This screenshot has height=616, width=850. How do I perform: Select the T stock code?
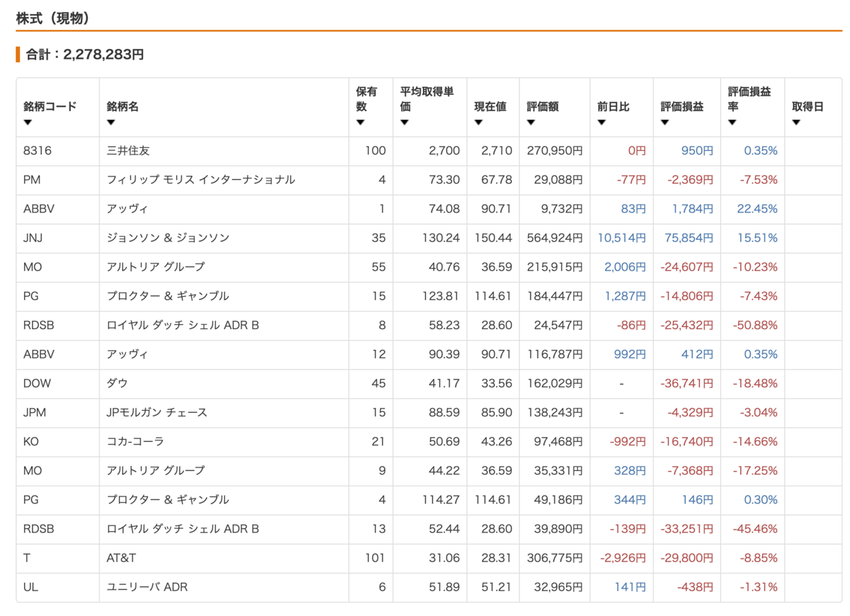point(27,558)
